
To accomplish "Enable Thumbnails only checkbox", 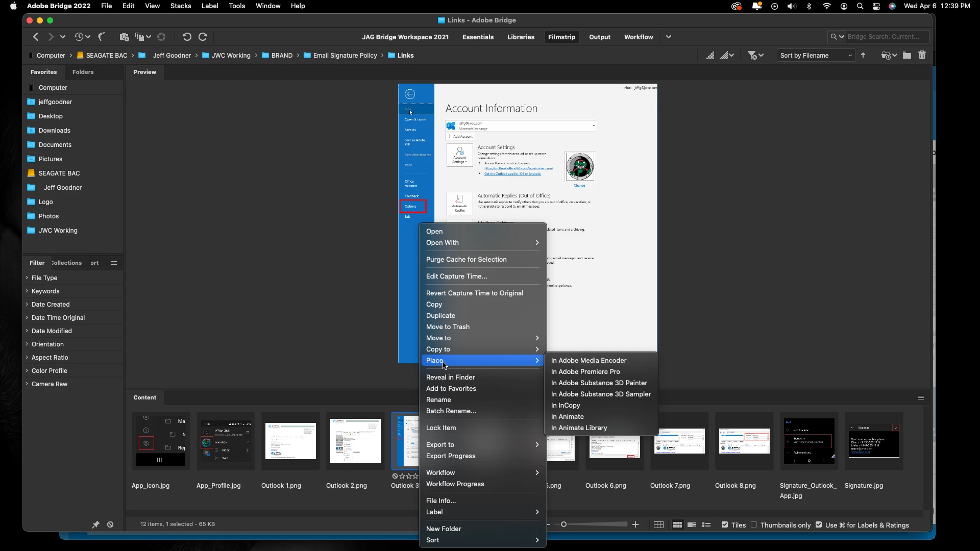I will pyautogui.click(x=754, y=525).
